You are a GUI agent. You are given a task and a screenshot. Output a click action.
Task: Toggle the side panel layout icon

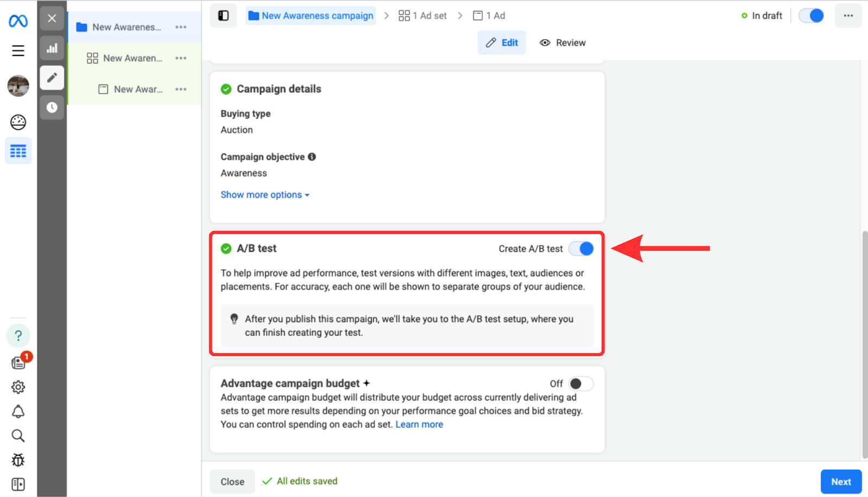(224, 16)
